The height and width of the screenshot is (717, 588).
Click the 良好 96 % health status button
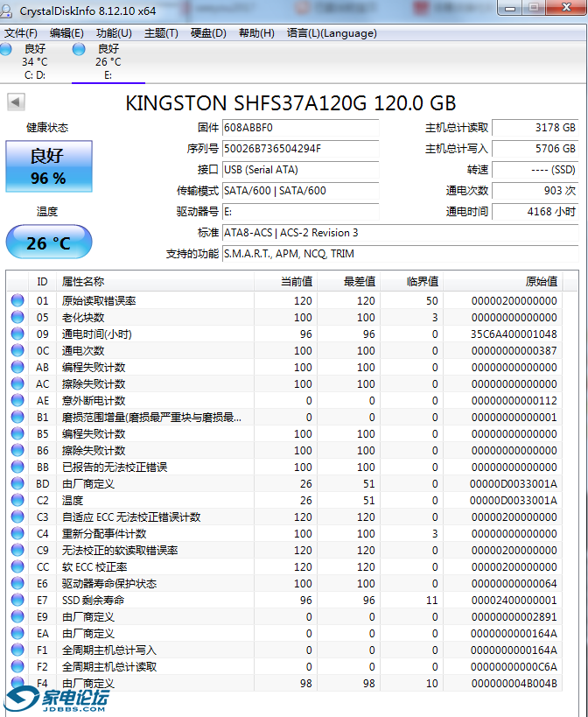[49, 166]
